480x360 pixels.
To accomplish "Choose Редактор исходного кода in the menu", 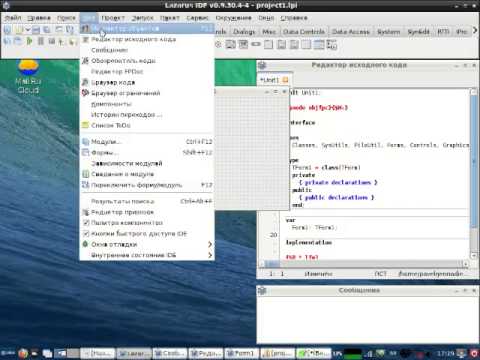I will point(147,39).
